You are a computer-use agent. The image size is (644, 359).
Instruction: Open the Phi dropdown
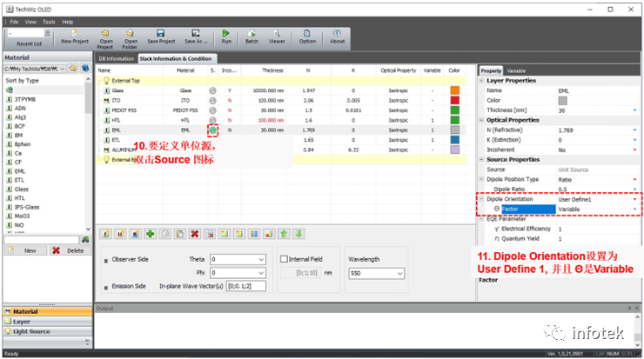tap(261, 273)
